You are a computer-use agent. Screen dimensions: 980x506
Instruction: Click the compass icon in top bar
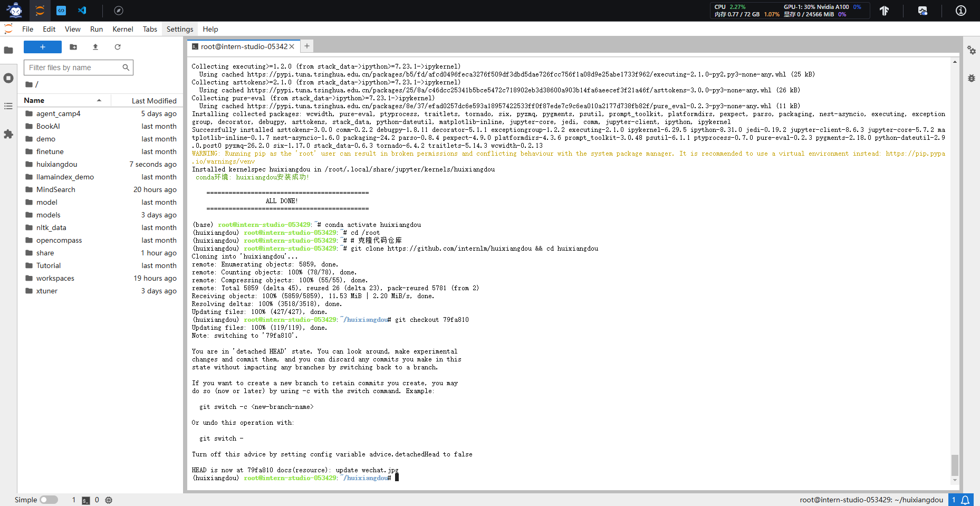(x=119, y=11)
